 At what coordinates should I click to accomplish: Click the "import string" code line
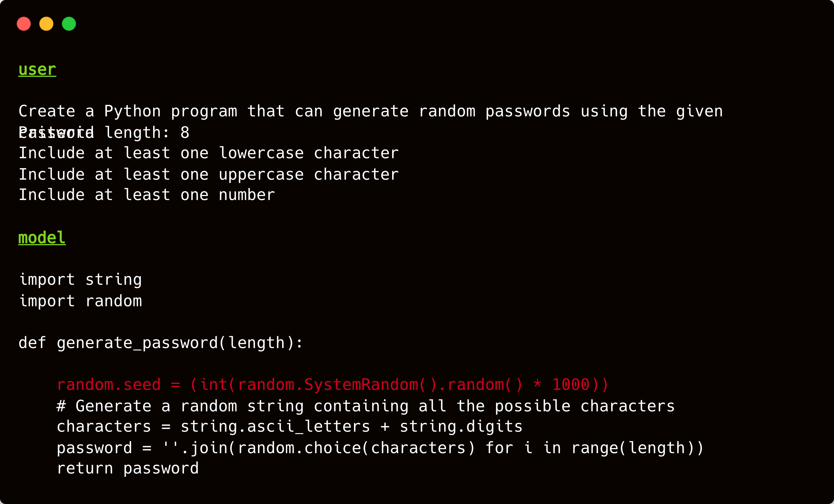click(81, 280)
